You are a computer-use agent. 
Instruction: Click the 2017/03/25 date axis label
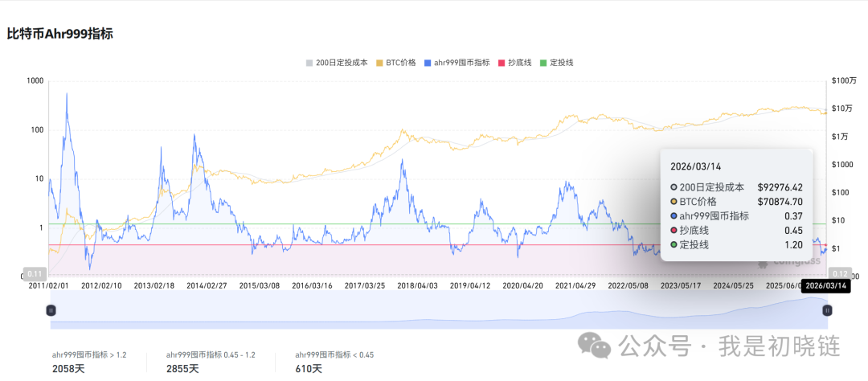tap(364, 286)
